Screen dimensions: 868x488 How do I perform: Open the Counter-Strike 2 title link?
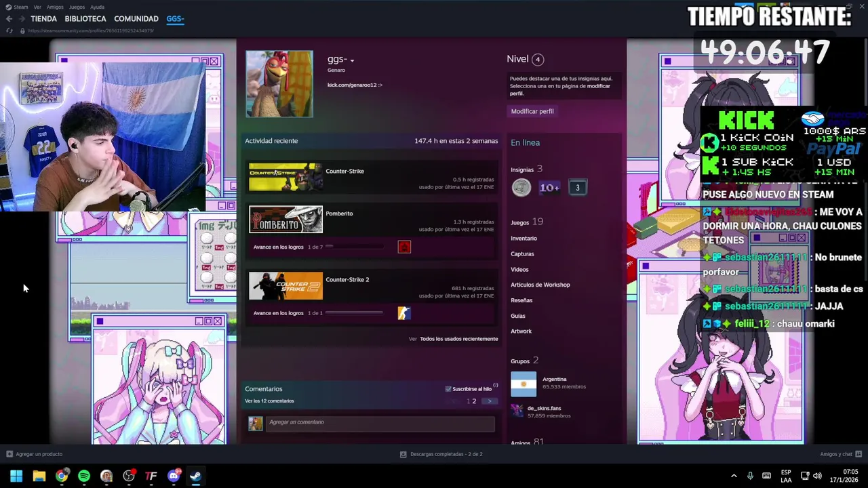[347, 279]
